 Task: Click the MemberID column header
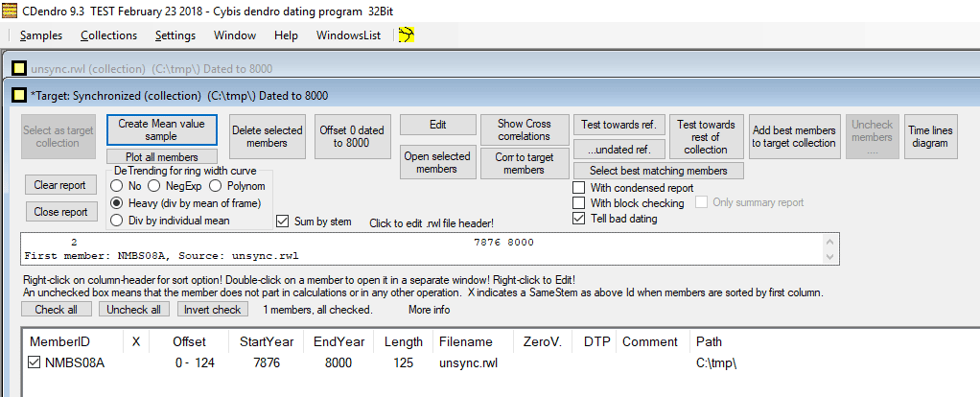tap(73, 342)
